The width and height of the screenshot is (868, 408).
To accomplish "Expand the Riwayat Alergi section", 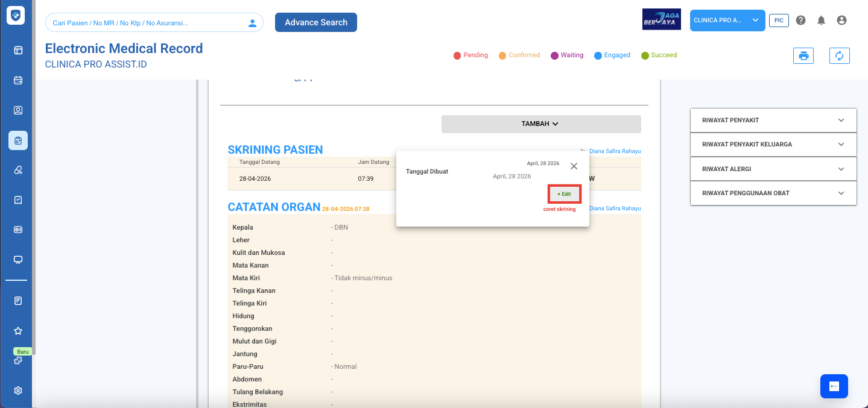I will coord(773,169).
